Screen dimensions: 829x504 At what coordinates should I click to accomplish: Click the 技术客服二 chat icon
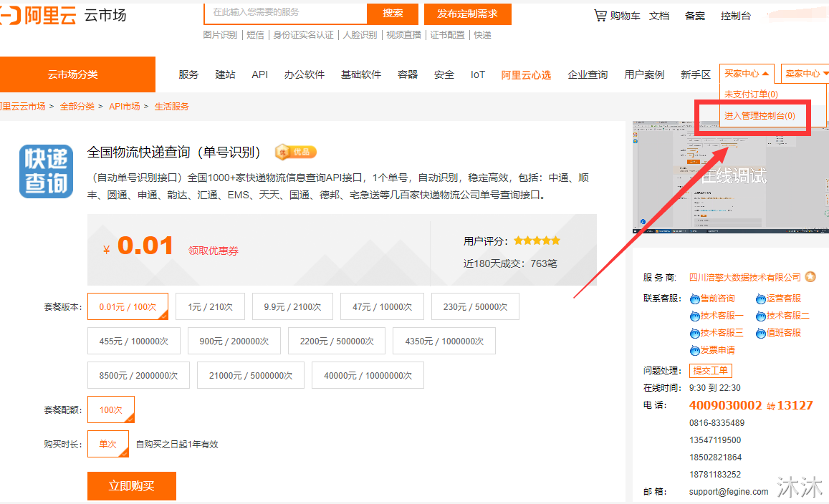[761, 316]
